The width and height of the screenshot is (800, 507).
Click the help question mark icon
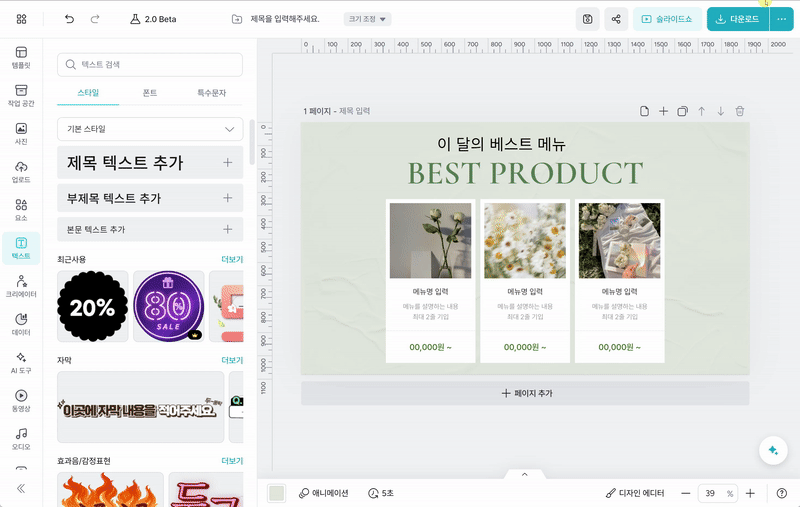tap(782, 493)
